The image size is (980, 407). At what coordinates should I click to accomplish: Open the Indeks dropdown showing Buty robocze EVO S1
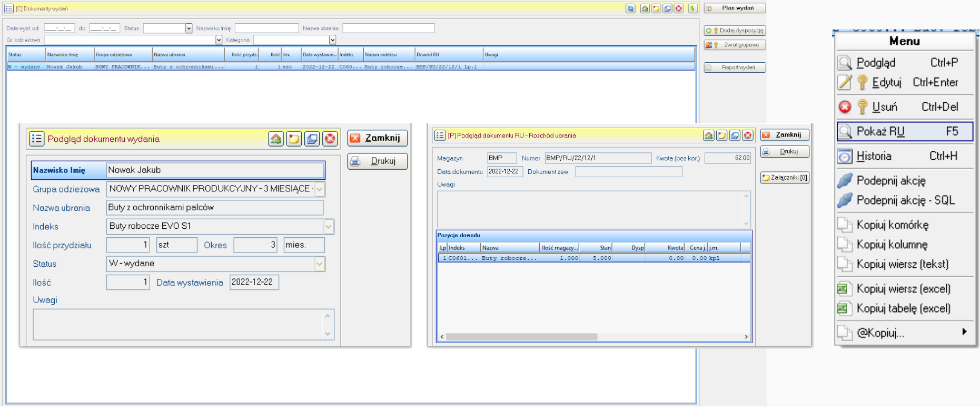329,227
